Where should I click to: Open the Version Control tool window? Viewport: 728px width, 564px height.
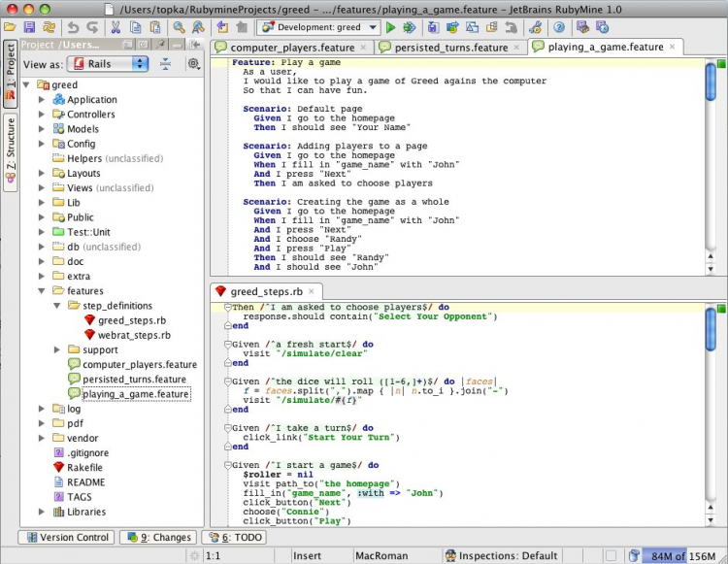[x=66, y=537]
